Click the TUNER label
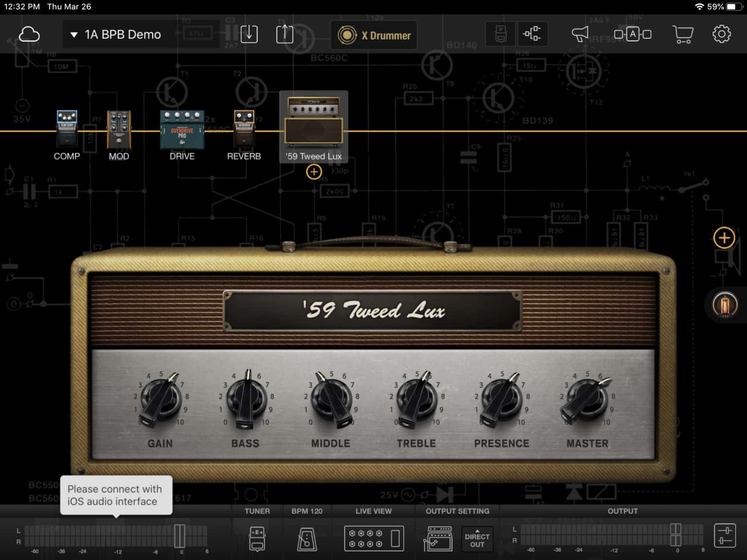Screen dimensions: 747x560 [x=257, y=511]
